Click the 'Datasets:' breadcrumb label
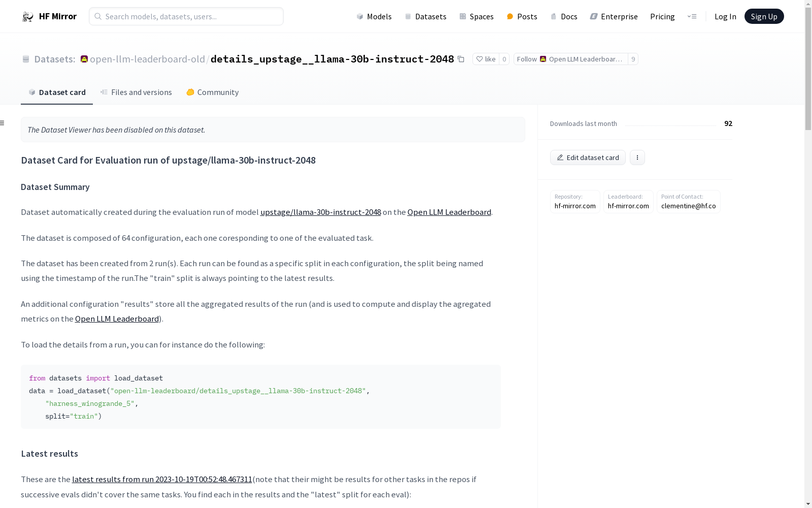Screen dimensions: 812x508 click(55, 59)
